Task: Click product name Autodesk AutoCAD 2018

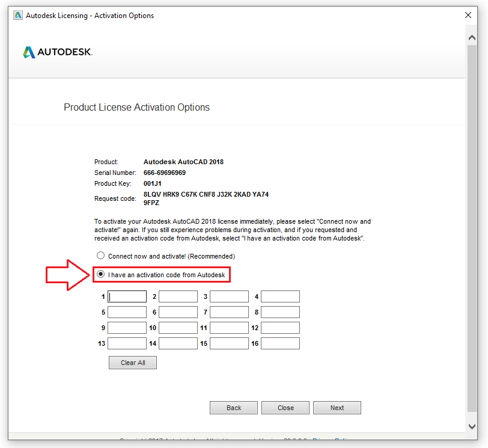Action: [184, 162]
